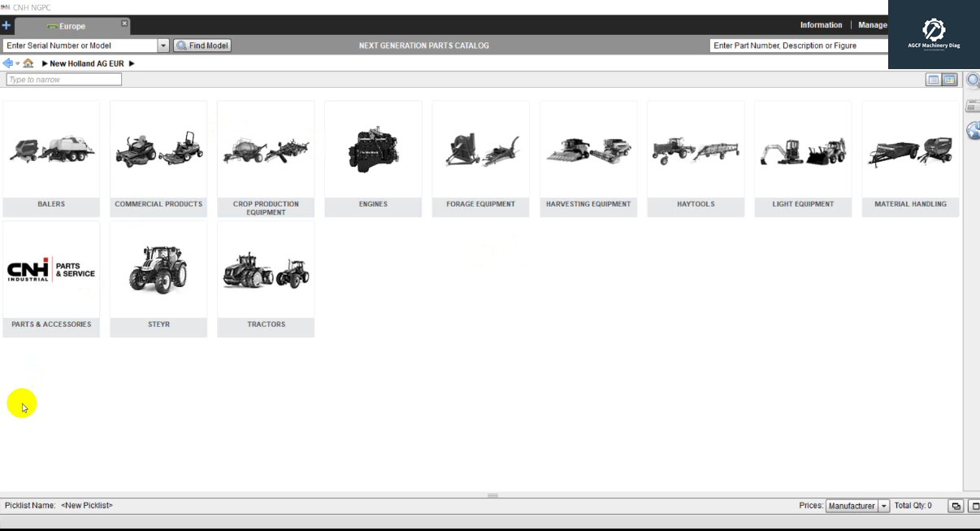This screenshot has width=980, height=531.
Task: Click the Type to narrow filter field
Action: (x=63, y=79)
